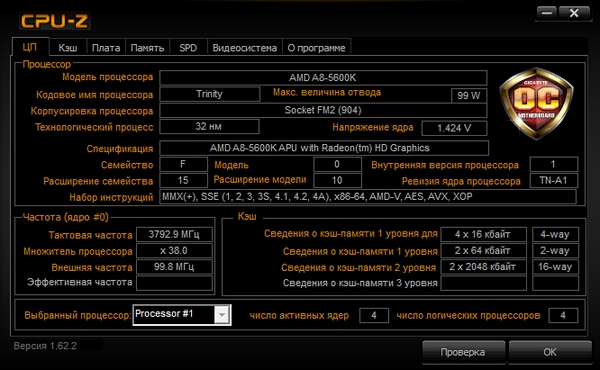Click the 99 W TDP value
Screen dimensions: 600x370
pyautogui.click(x=469, y=95)
